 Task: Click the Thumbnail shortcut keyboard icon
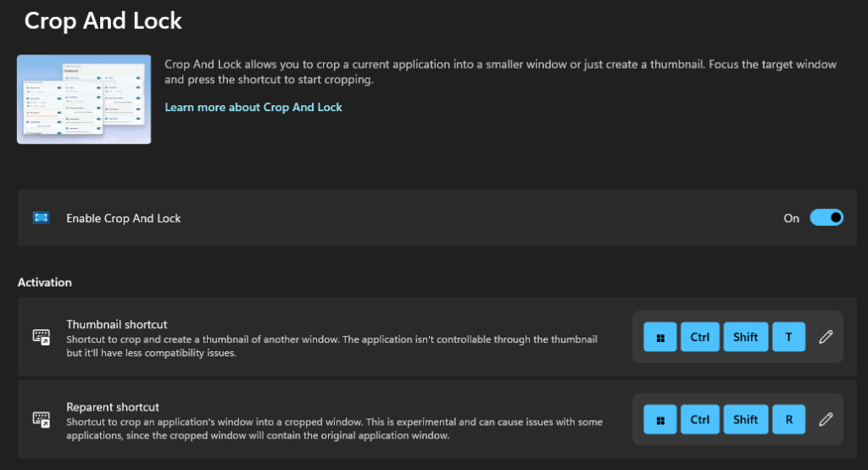[41, 337]
